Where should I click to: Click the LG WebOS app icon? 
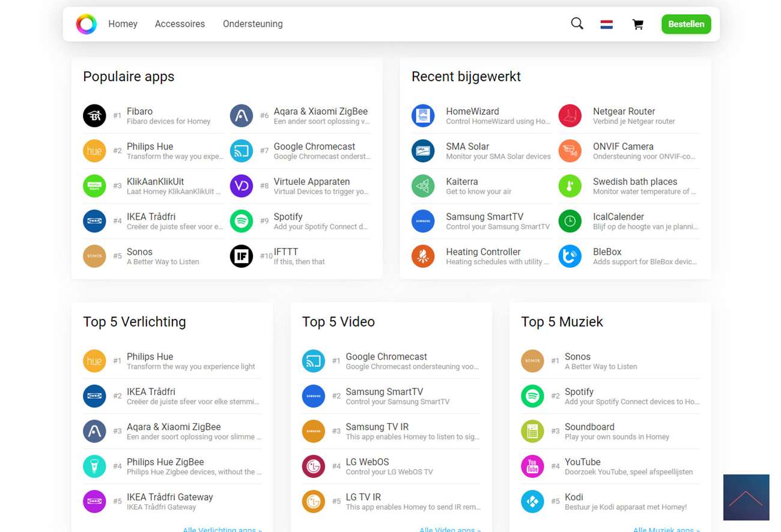(314, 467)
